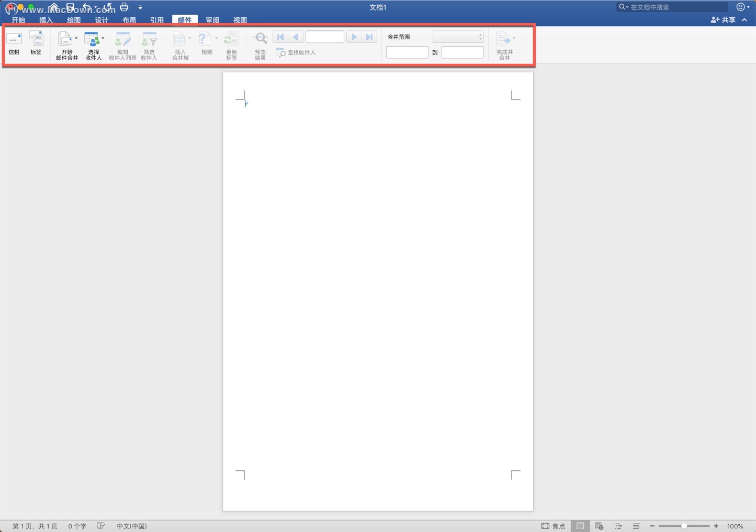Click the Print icon in quick access toolbar
Image resolution: width=756 pixels, height=532 pixels.
(x=124, y=7)
